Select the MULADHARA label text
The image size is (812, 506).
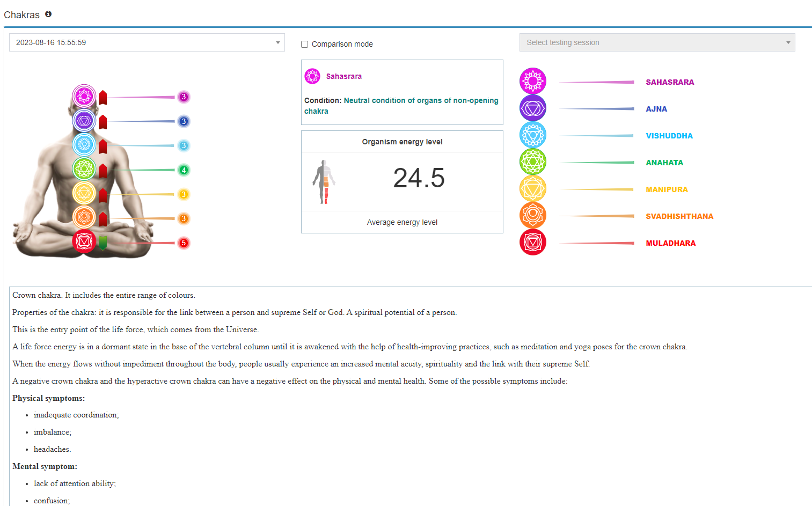(671, 243)
